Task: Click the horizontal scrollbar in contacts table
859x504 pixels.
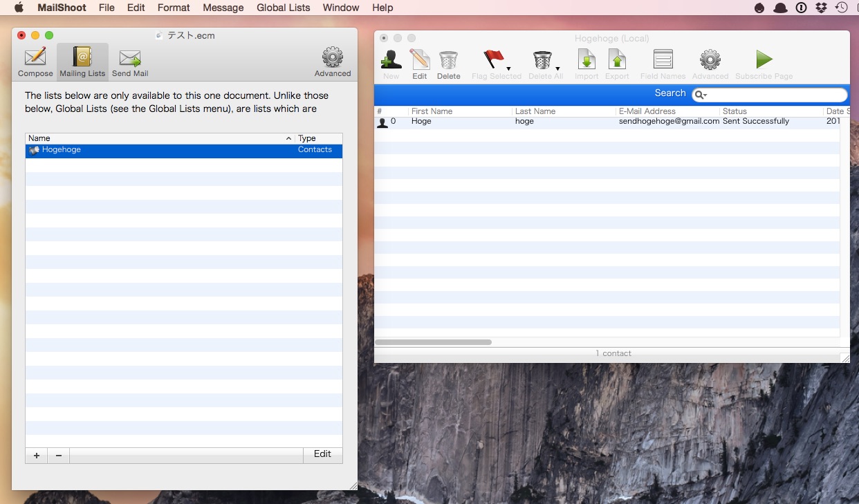Action: click(x=433, y=342)
